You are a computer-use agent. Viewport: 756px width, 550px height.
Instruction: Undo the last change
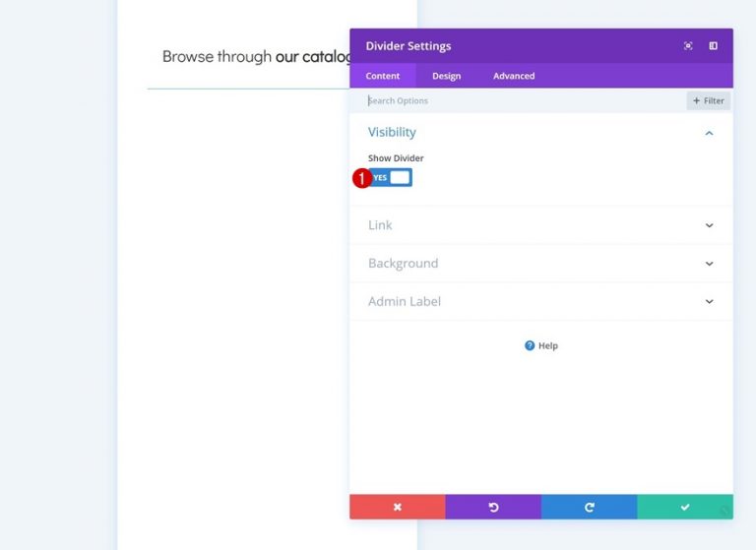(x=493, y=507)
